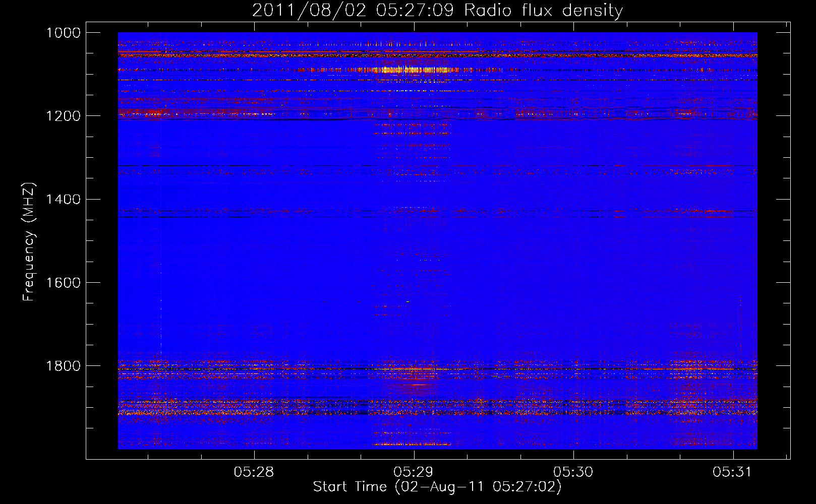Click the 05:29 time tick label
The height and width of the screenshot is (504, 816).
(x=414, y=472)
